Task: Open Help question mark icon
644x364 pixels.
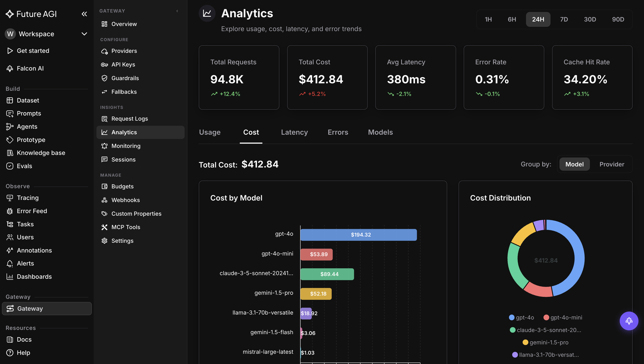Action: (10, 353)
